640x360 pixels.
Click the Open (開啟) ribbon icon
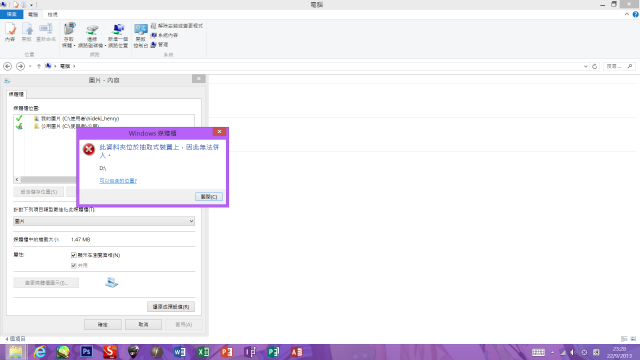tap(27, 32)
